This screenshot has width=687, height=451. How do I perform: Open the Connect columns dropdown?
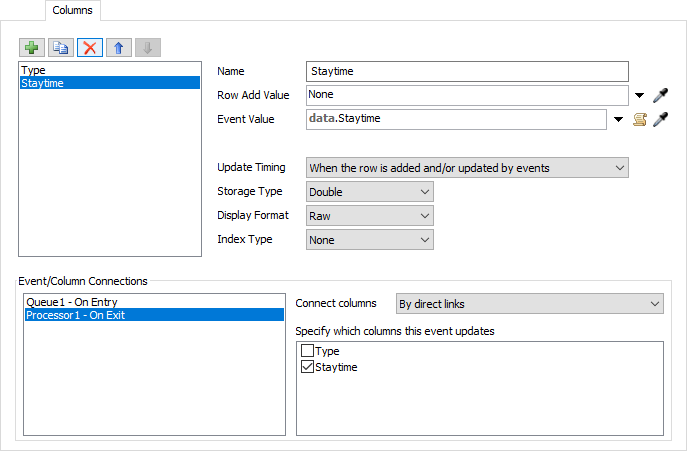click(x=530, y=304)
